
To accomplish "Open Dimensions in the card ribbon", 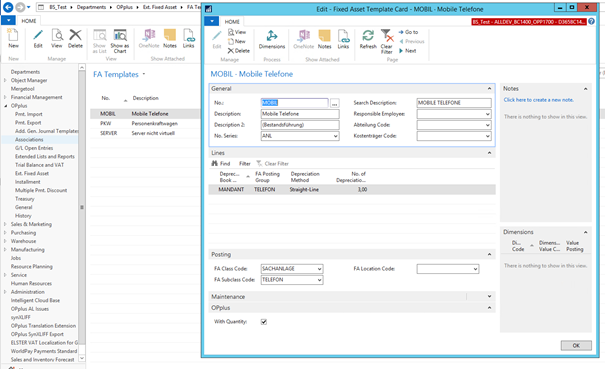I will (272, 40).
